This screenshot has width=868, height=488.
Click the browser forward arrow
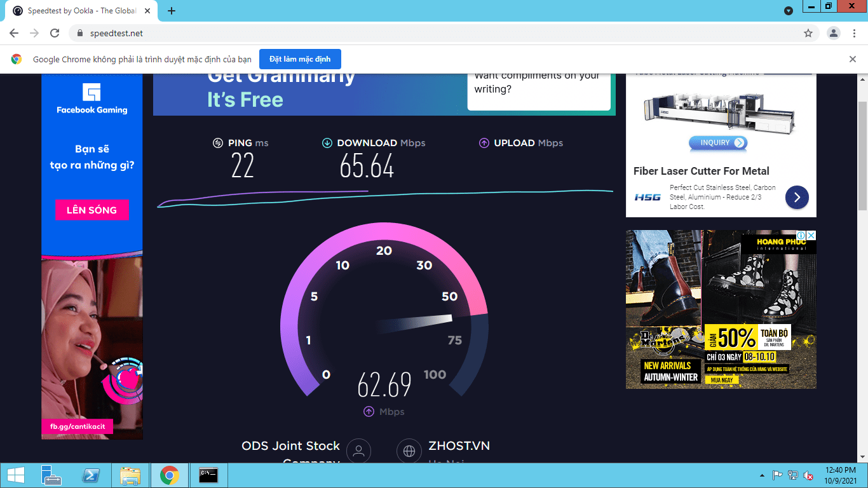[x=34, y=33]
